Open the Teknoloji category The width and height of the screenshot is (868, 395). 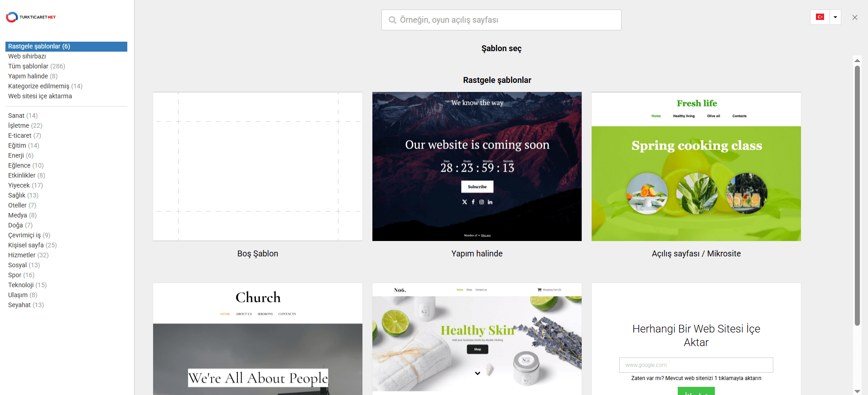(x=27, y=285)
